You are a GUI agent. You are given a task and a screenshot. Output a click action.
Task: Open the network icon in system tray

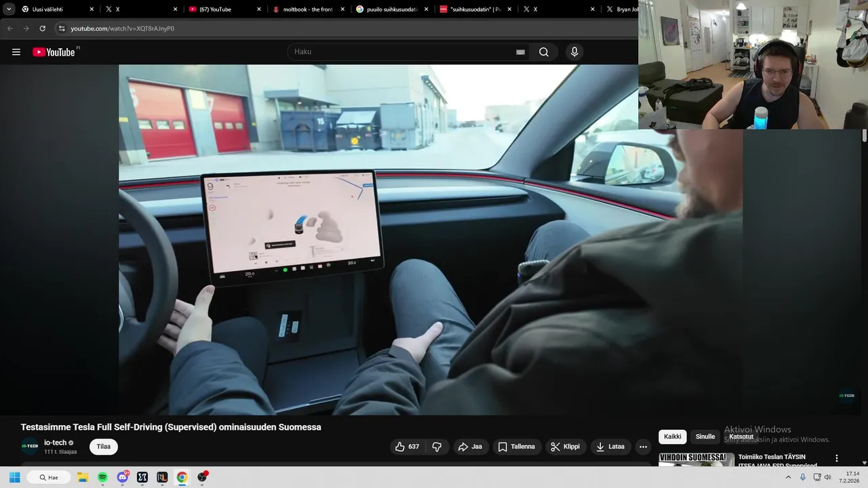817,477
